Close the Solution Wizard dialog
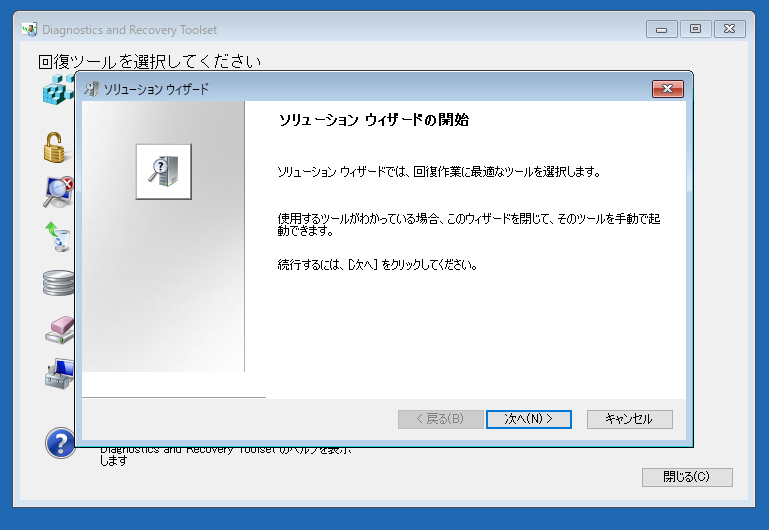The image size is (769, 530). tap(667, 89)
